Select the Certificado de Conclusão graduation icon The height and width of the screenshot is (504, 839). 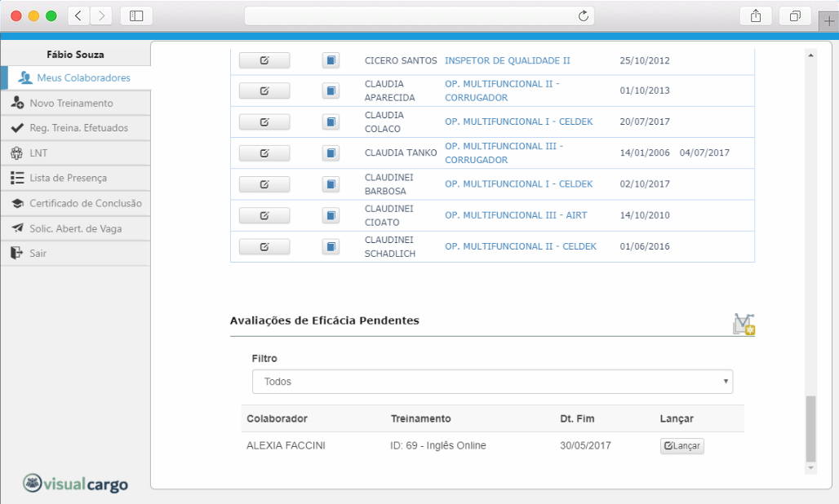point(17,203)
